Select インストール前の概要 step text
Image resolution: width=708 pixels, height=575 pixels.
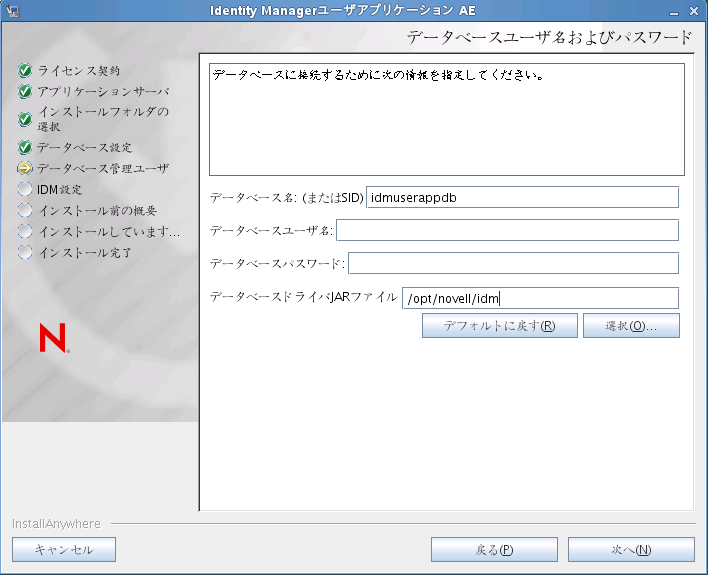[x=98, y=210]
